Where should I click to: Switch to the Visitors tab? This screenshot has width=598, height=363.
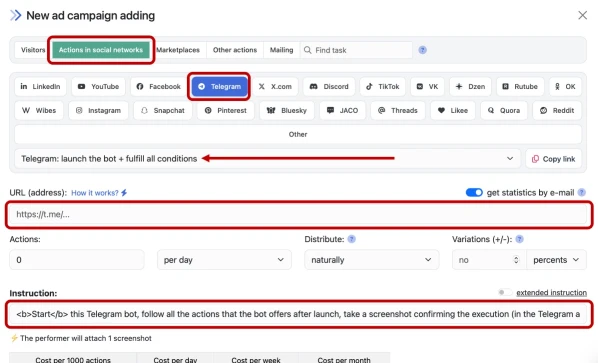33,50
